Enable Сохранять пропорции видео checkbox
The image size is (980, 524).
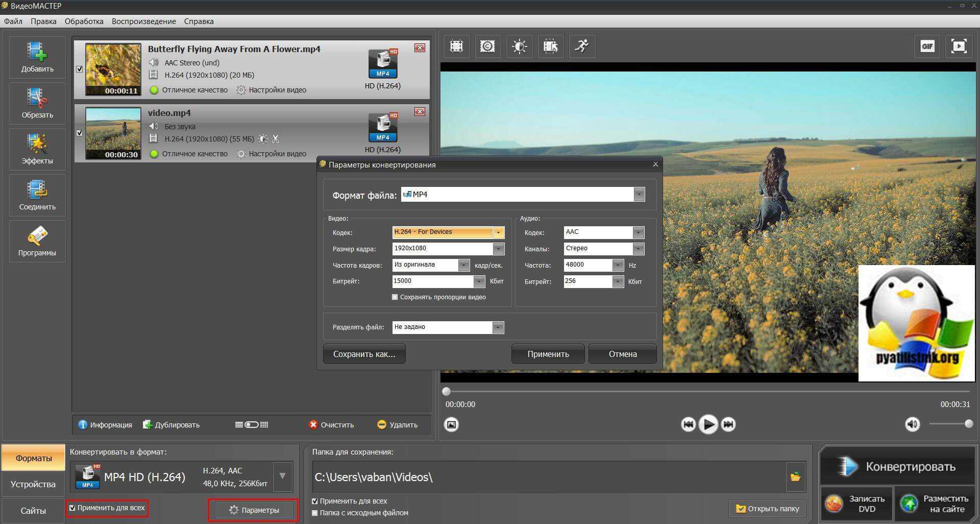point(395,297)
